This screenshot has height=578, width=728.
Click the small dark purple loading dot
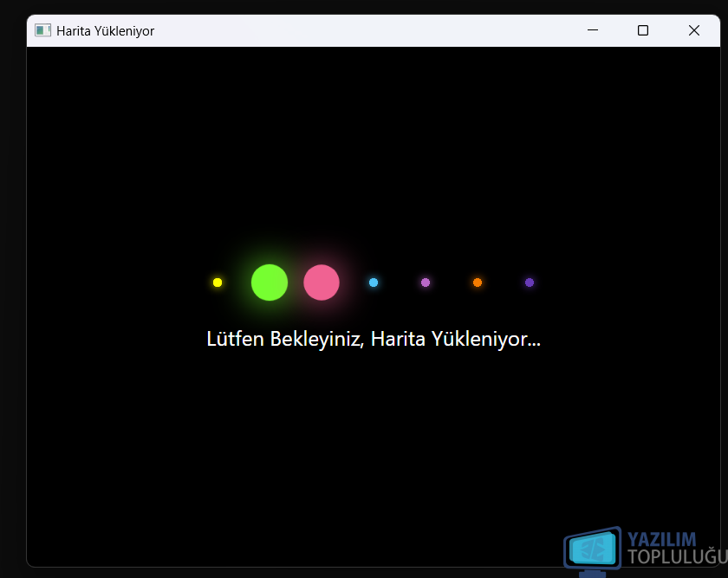[x=530, y=283]
